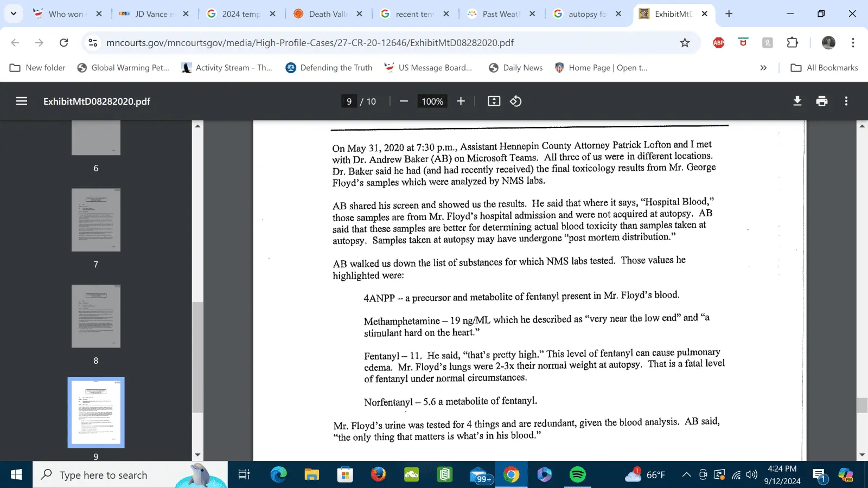The image size is (868, 488).
Task: Show hidden bookmarks with double chevron
Action: 763,68
